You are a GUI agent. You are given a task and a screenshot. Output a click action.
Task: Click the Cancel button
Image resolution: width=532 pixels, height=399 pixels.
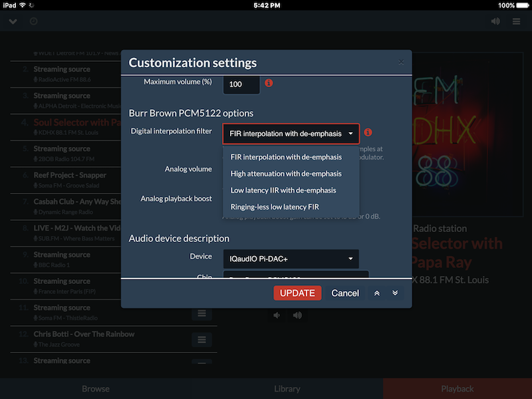tap(345, 293)
